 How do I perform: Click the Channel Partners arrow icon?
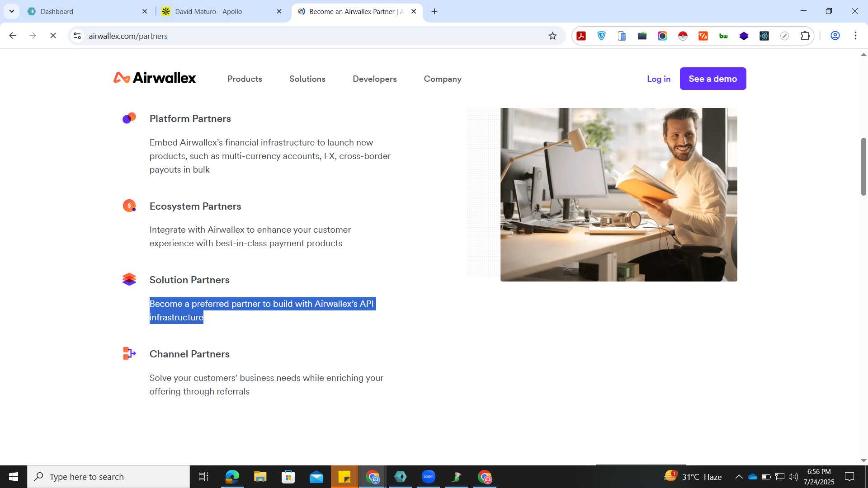click(129, 353)
